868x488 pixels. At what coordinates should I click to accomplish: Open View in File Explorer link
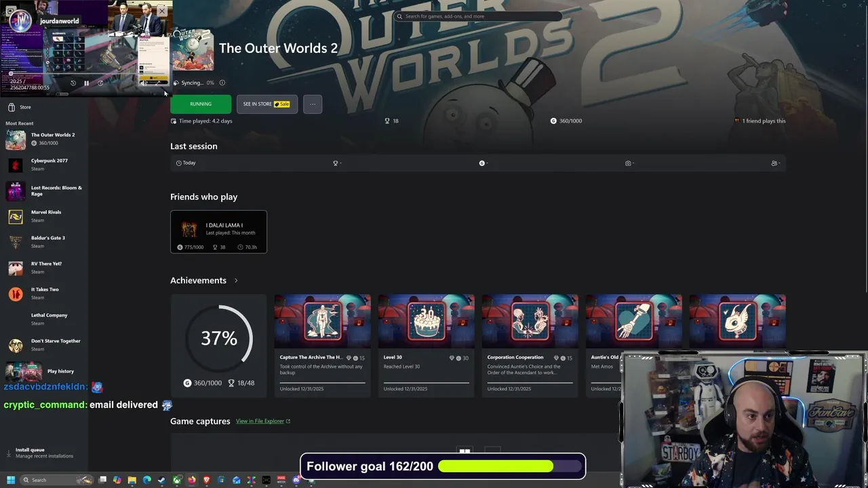pyautogui.click(x=263, y=421)
